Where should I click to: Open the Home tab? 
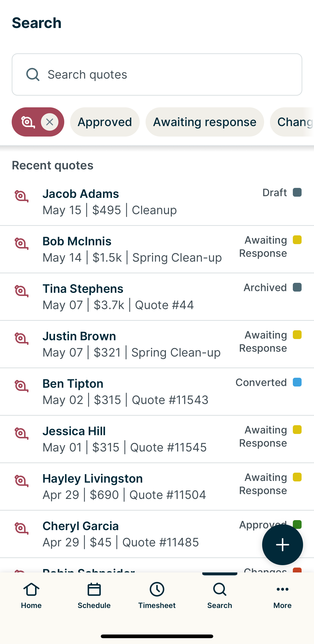pos(31,595)
